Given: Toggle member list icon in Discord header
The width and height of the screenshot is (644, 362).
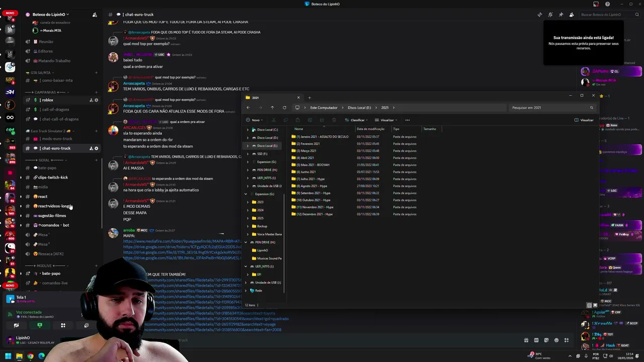Looking at the screenshot, I should click(x=572, y=15).
